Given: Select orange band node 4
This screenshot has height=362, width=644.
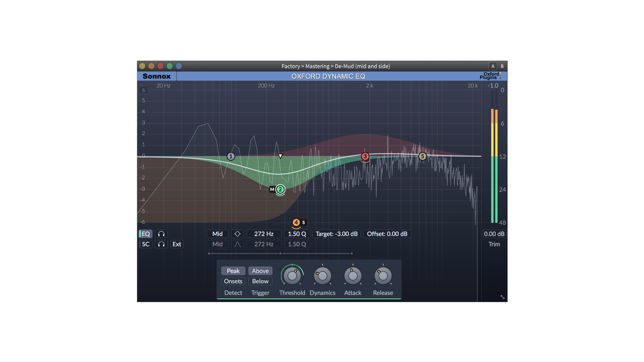Looking at the screenshot, I should [x=296, y=222].
